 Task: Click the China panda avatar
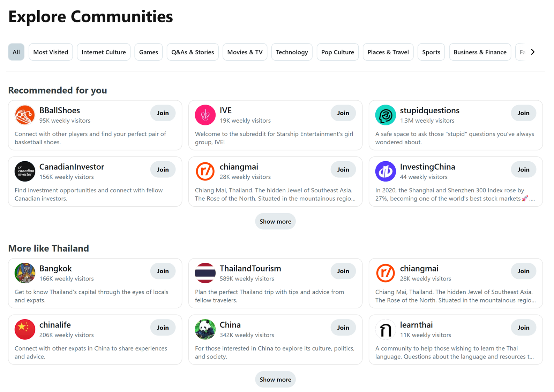[205, 329]
